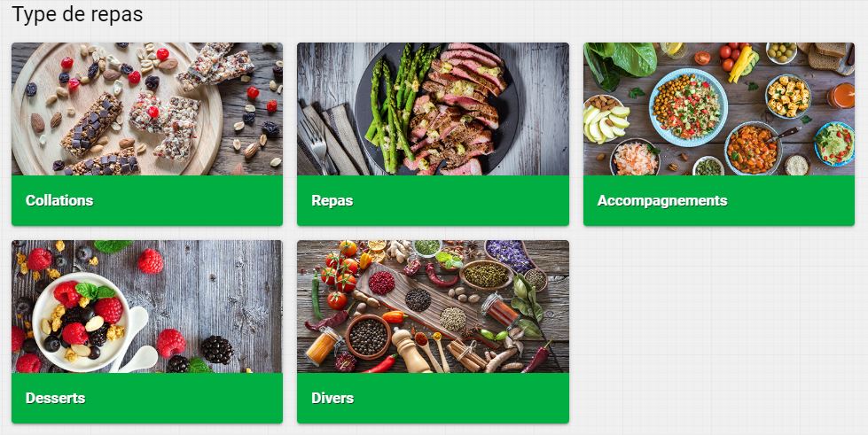Choose the green footer of Desserts card

[x=147, y=398]
